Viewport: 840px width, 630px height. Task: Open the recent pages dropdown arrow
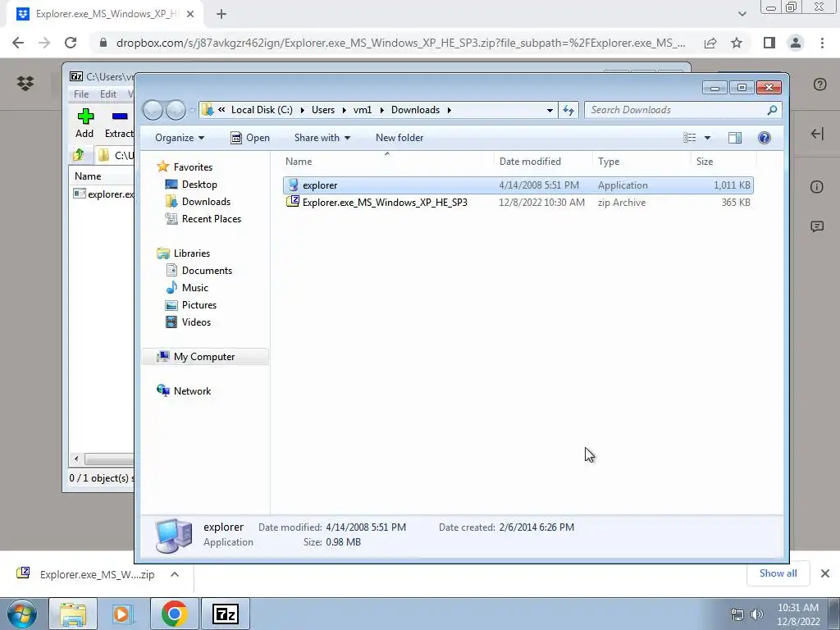point(192,111)
